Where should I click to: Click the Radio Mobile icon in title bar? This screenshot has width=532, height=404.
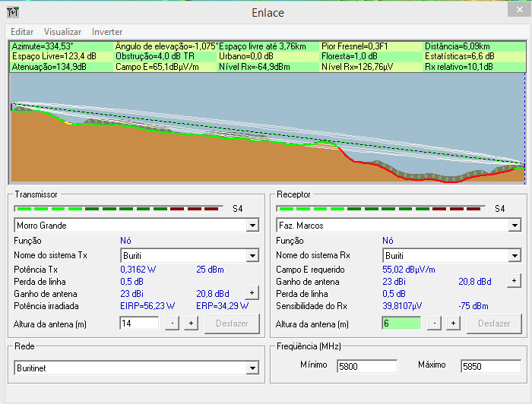[x=14, y=12]
